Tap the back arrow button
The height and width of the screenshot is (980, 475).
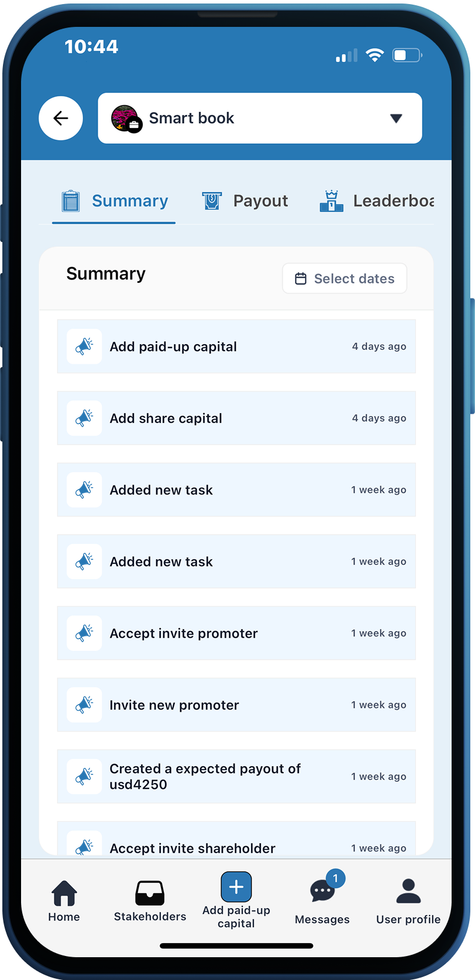[x=61, y=118]
